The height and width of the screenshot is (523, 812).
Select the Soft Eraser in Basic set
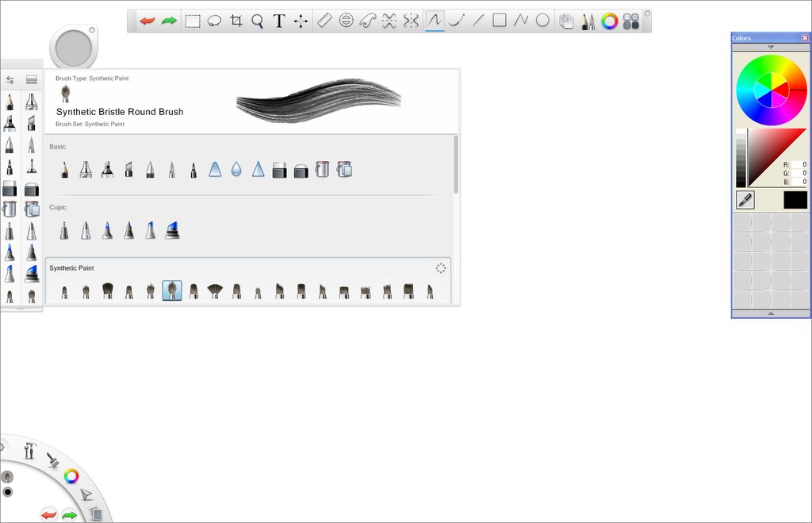(x=301, y=171)
